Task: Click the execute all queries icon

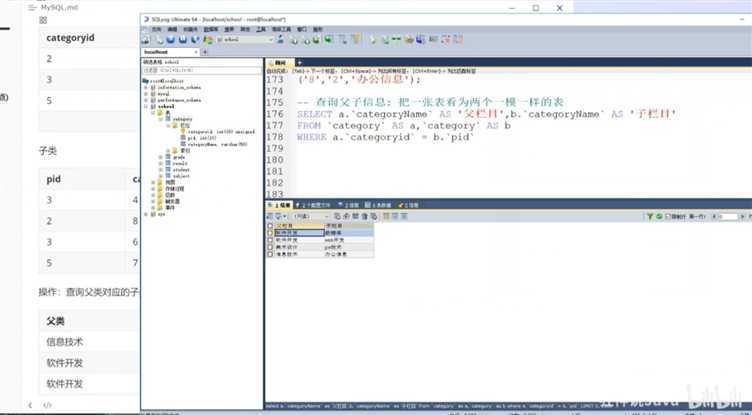Action: click(183, 39)
